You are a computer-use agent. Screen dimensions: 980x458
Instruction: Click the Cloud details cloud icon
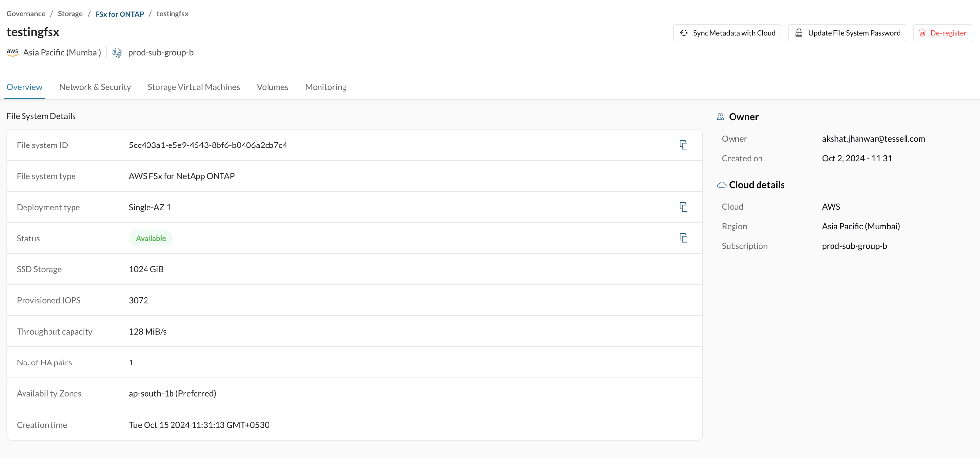click(722, 185)
